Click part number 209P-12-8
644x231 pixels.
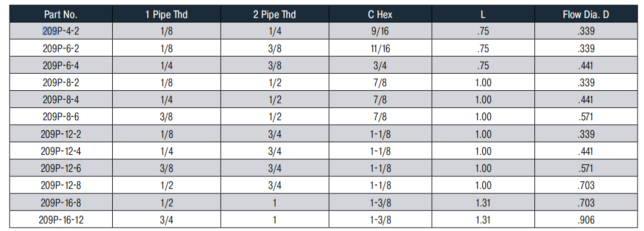(61, 185)
